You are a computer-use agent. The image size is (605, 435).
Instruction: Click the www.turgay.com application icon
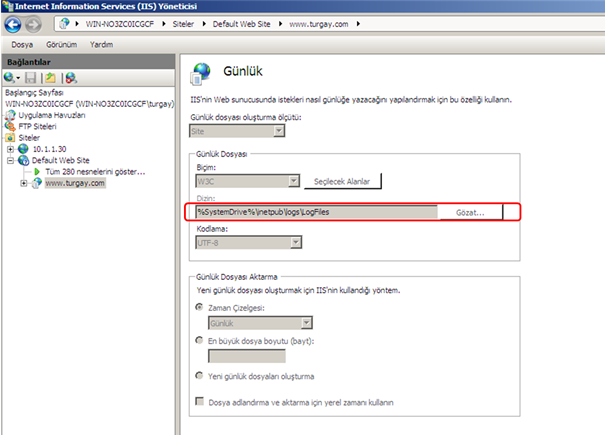[37, 183]
